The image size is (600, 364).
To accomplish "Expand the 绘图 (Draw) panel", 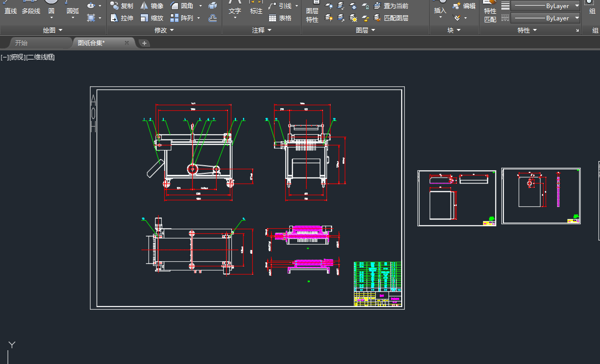I will click(x=52, y=31).
